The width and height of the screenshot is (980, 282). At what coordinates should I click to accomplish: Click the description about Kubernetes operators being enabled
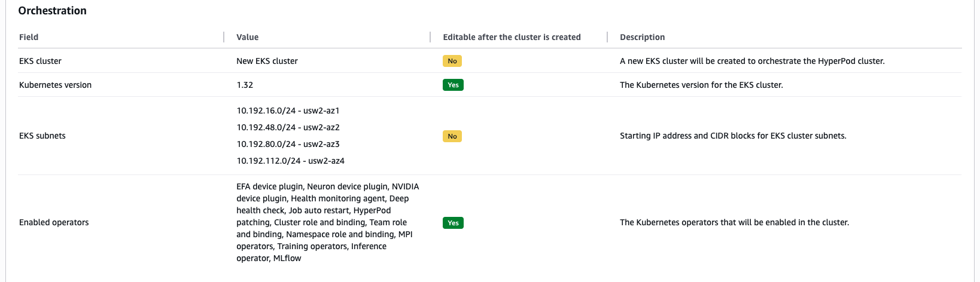(734, 222)
